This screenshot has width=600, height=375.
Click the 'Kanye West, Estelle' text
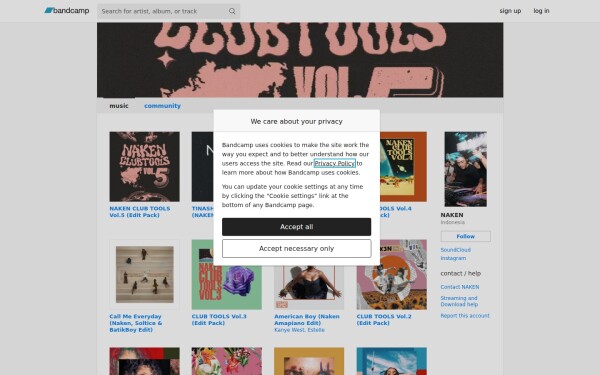pos(299,330)
